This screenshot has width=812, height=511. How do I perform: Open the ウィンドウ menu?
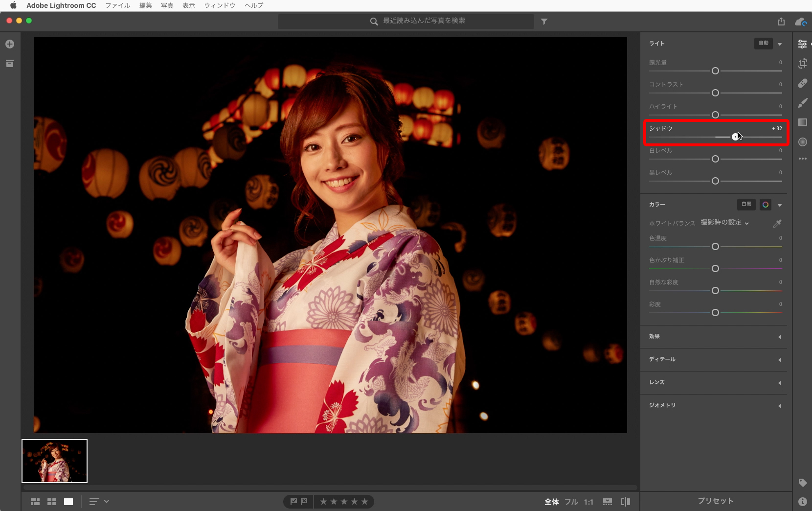click(220, 5)
